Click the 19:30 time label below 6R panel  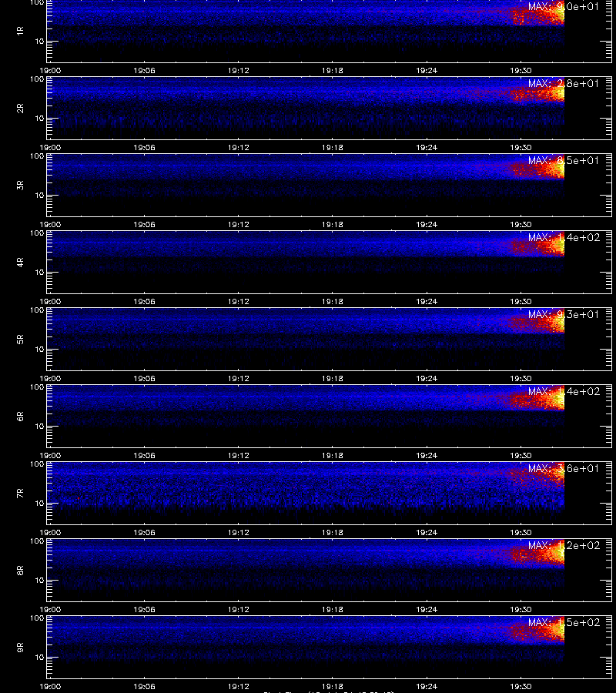[x=521, y=455]
